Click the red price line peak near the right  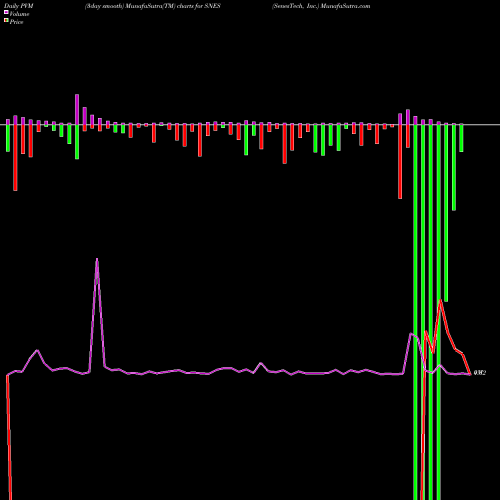[441, 300]
